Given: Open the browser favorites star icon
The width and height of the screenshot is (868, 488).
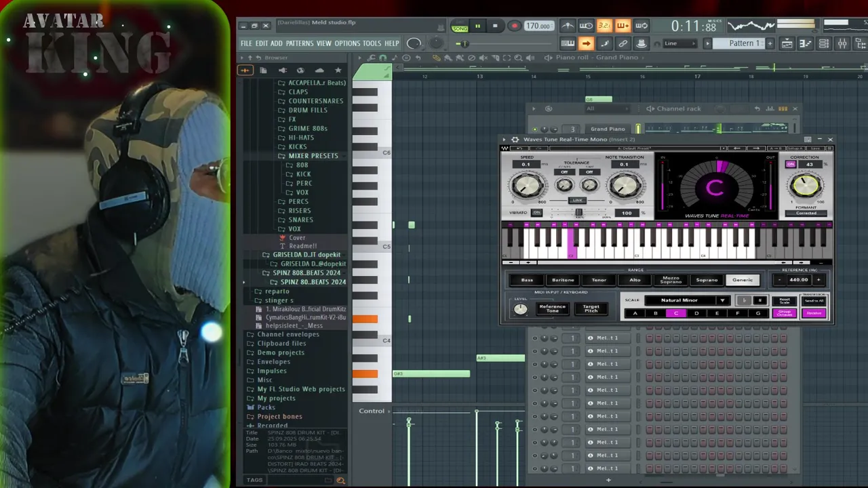Looking at the screenshot, I should [338, 70].
